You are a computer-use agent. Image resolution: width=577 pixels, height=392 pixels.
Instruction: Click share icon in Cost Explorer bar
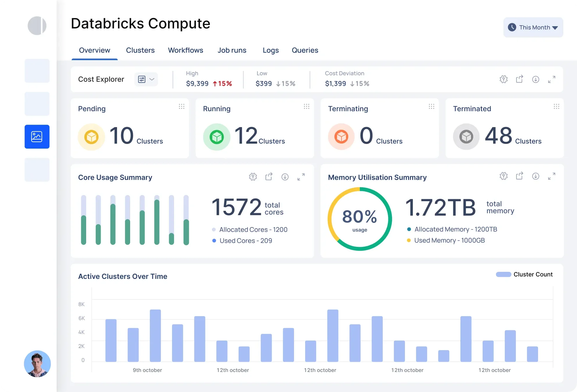(519, 79)
